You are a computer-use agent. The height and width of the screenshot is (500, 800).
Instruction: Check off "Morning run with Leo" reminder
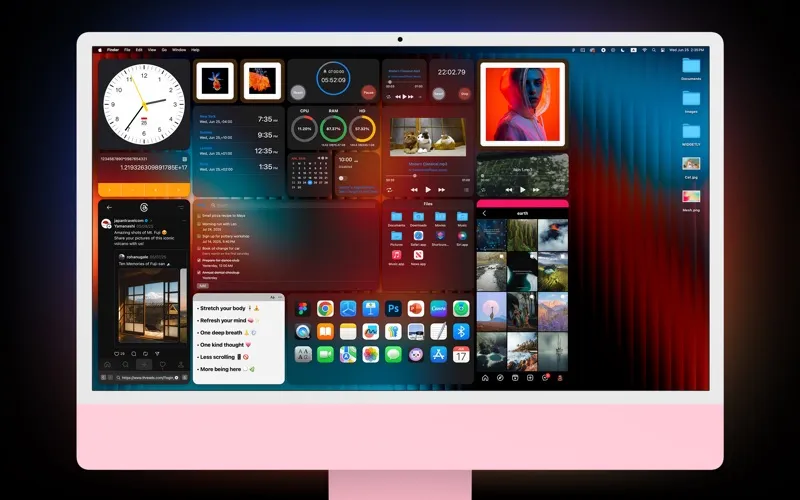click(x=199, y=224)
